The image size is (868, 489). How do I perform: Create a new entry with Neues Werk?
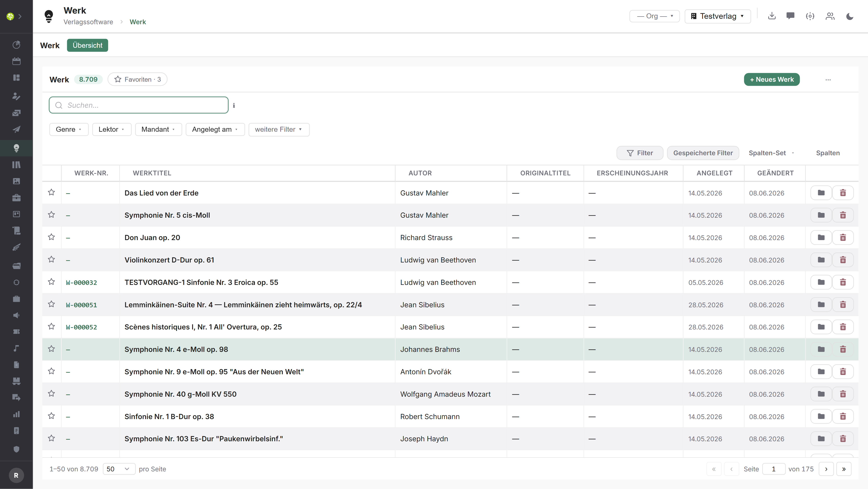772,79
